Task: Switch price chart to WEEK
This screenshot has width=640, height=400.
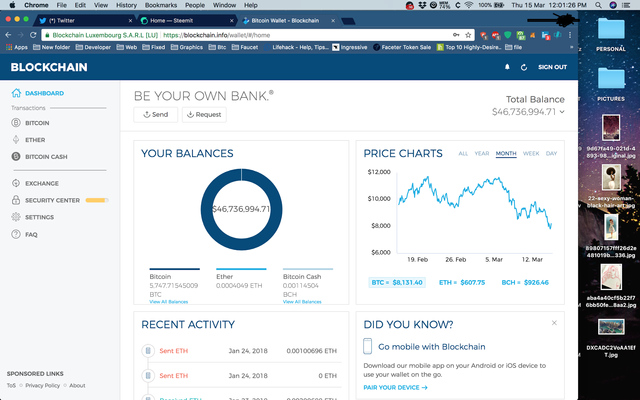Action: 531,153
